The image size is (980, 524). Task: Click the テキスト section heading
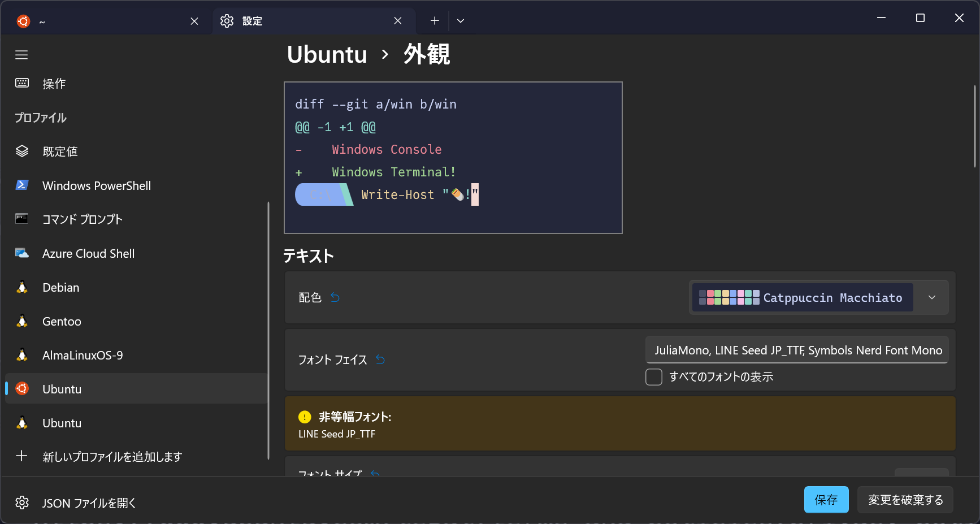pyautogui.click(x=309, y=256)
